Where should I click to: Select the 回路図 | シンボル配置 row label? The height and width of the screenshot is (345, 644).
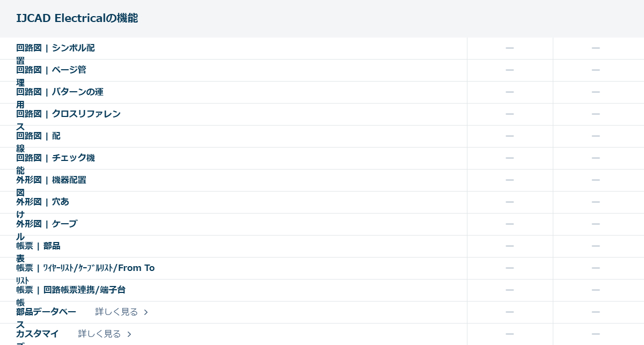coord(55,48)
